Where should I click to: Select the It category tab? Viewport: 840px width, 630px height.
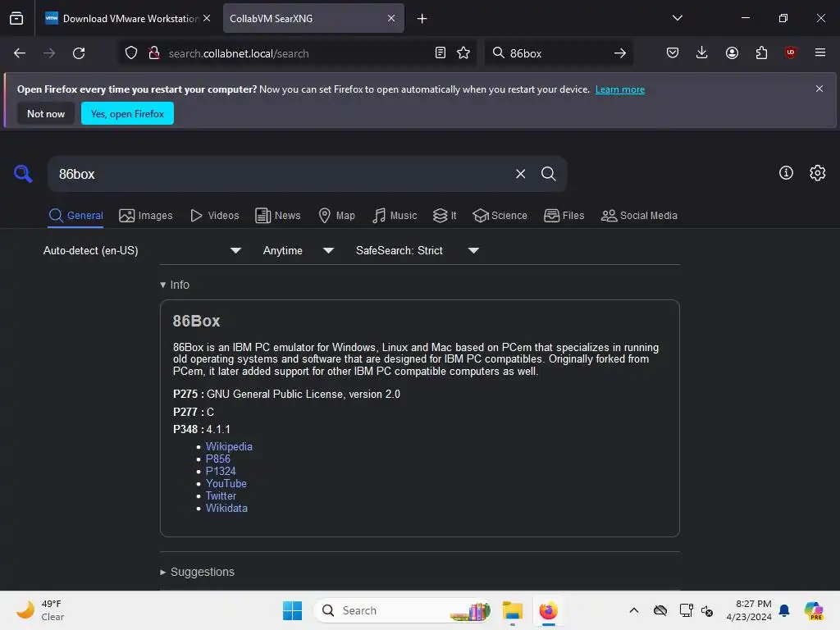pos(445,216)
